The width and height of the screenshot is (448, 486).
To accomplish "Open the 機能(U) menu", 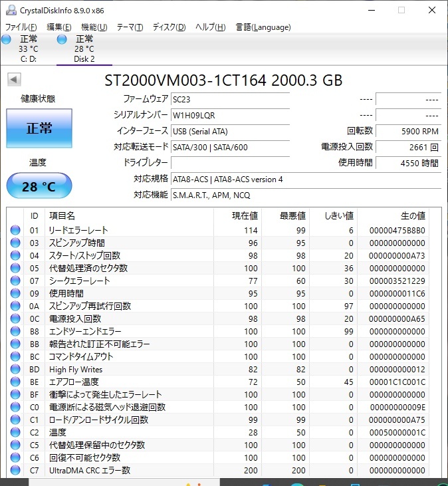I will click(x=94, y=27).
